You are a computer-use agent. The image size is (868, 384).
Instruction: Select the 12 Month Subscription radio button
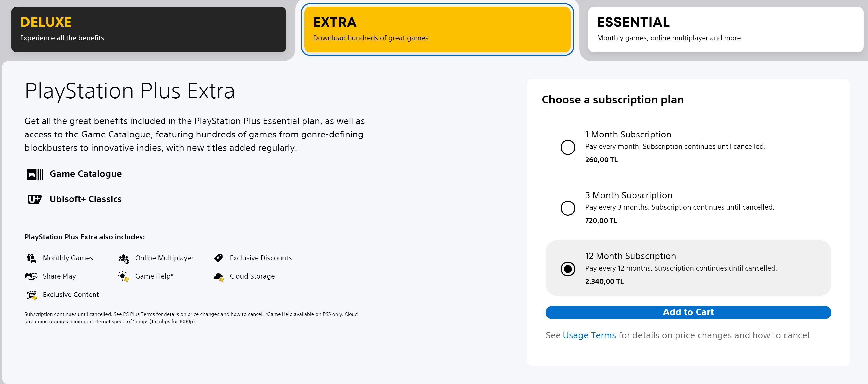coord(567,269)
